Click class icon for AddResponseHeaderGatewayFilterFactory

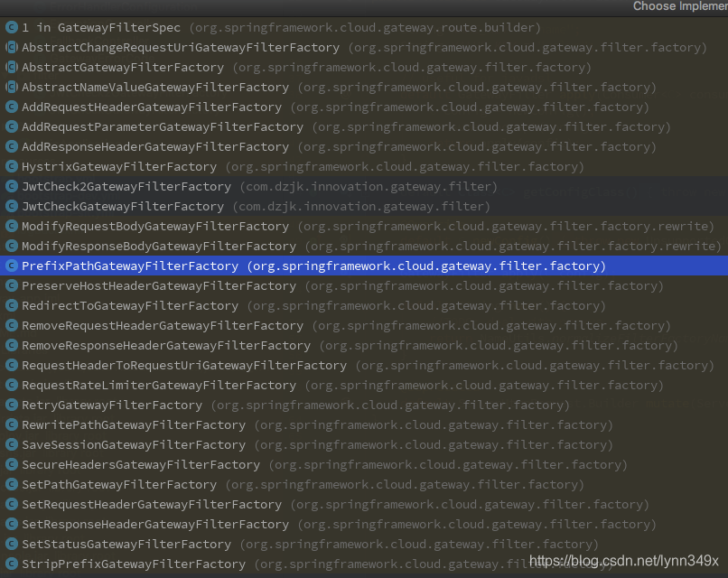coord(12,146)
